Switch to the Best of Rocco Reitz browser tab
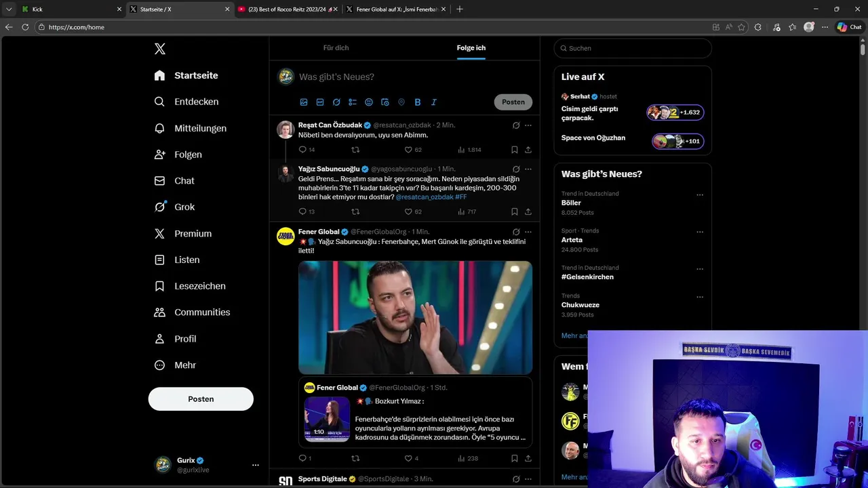The width and height of the screenshot is (868, 488). click(x=288, y=9)
